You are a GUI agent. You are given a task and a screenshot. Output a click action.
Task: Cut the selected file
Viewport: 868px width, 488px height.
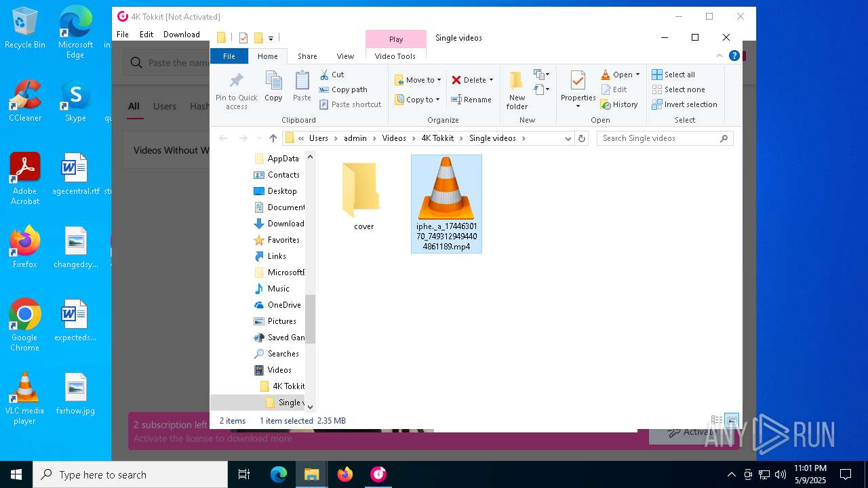tap(332, 75)
